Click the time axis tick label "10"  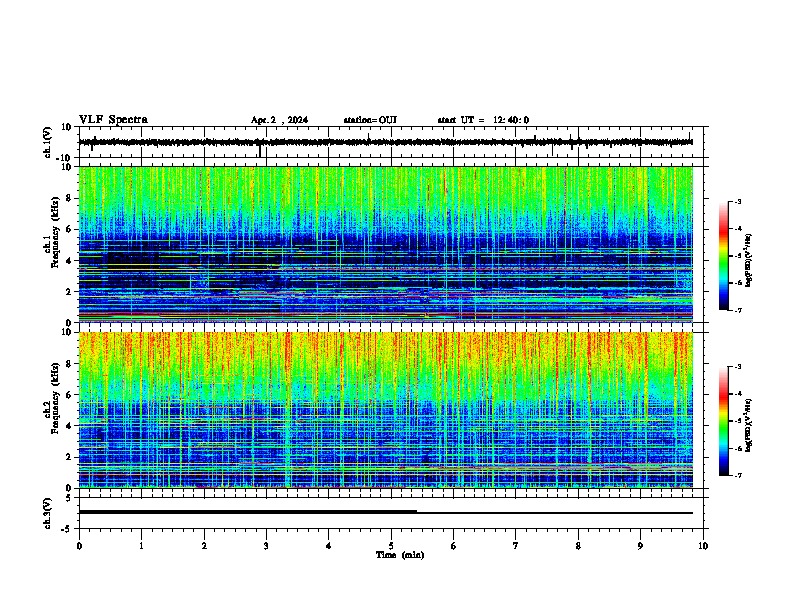[x=703, y=546]
